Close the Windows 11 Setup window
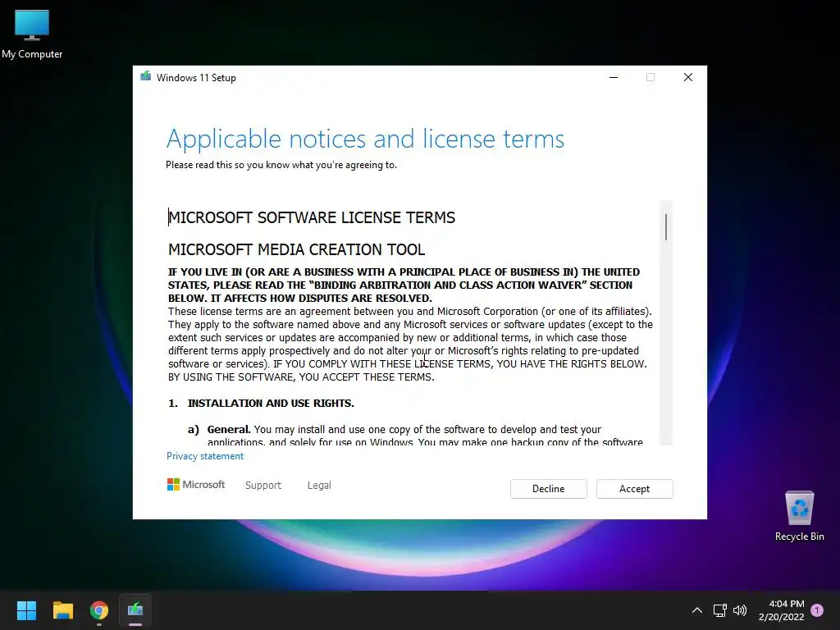This screenshot has width=840, height=630. [x=688, y=77]
